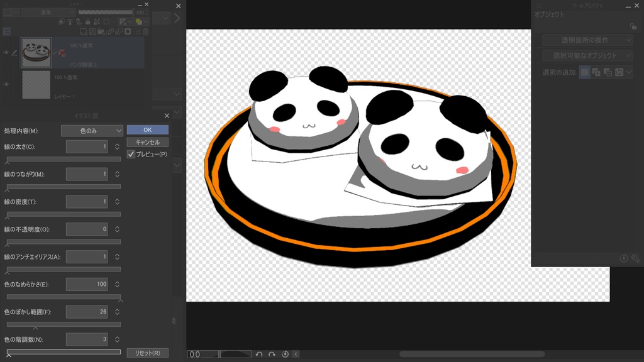Click the 色のぼかし範囲(F) stepper arrows
This screenshot has height=362, width=644.
point(117,312)
